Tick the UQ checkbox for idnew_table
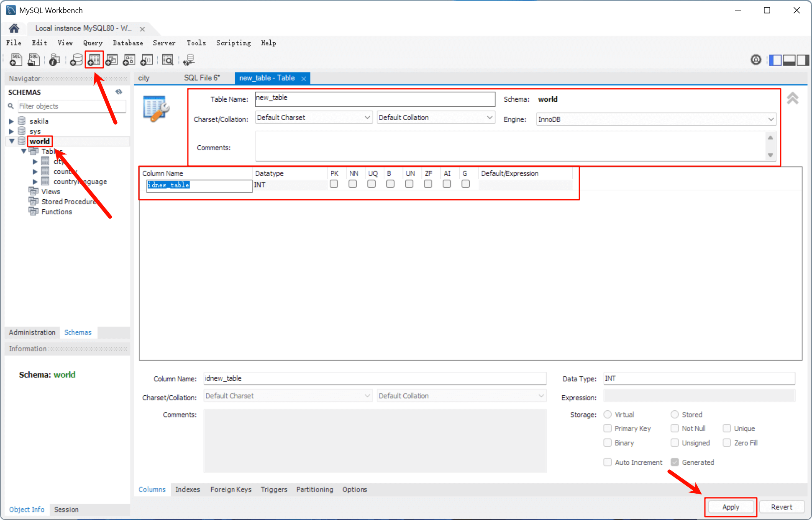The height and width of the screenshot is (520, 812). 371,184
